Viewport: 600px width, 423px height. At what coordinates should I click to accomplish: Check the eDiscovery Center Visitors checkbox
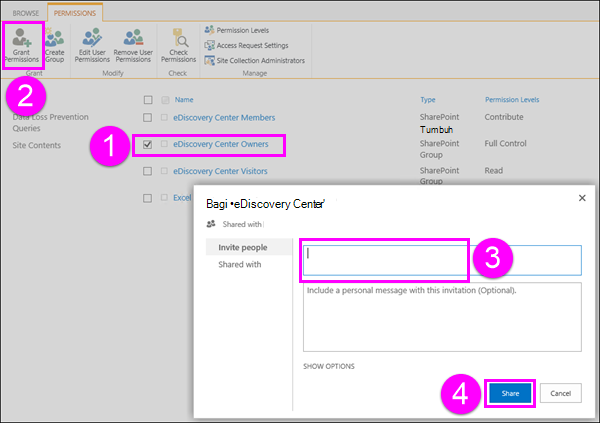(x=147, y=171)
